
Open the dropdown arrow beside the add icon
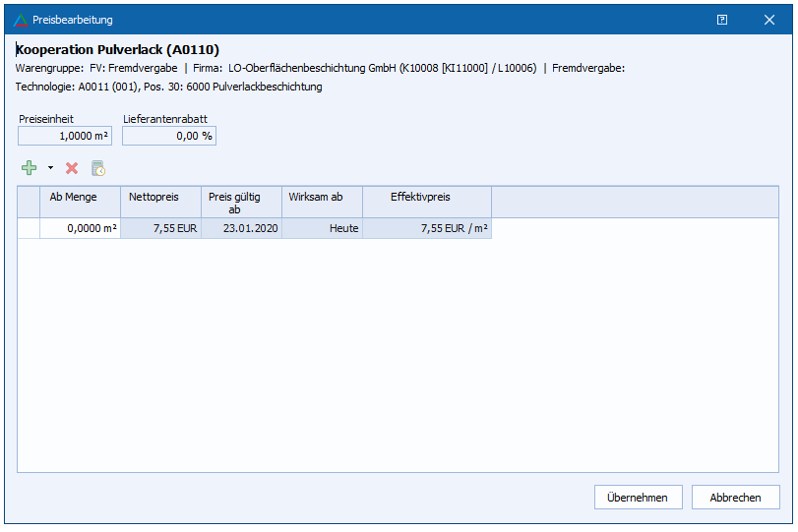click(x=50, y=168)
